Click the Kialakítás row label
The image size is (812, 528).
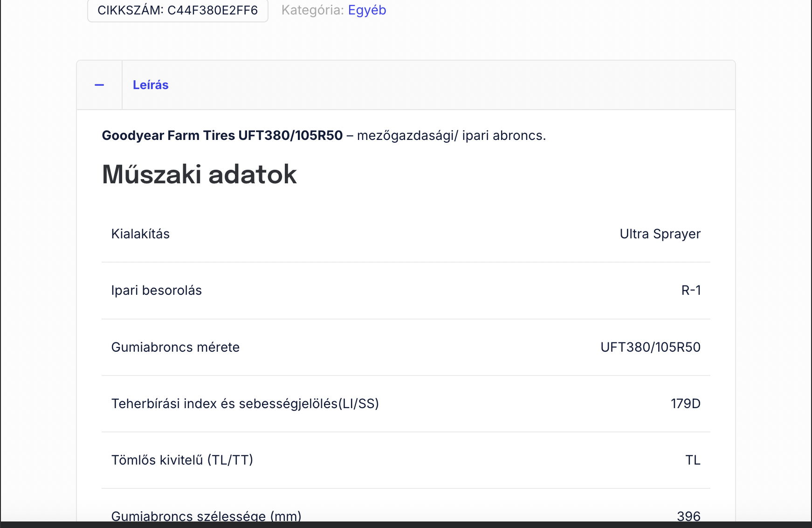point(140,234)
